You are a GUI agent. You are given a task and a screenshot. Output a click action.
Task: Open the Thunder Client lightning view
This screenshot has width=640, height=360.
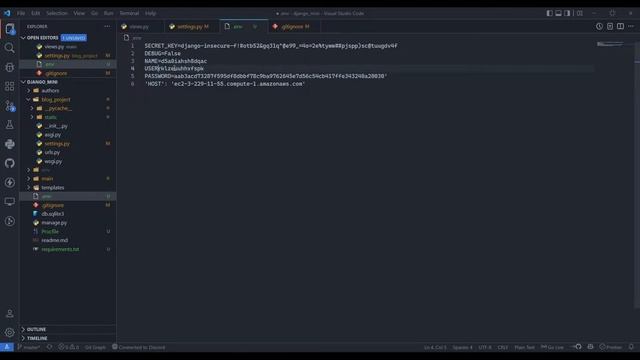click(10, 182)
